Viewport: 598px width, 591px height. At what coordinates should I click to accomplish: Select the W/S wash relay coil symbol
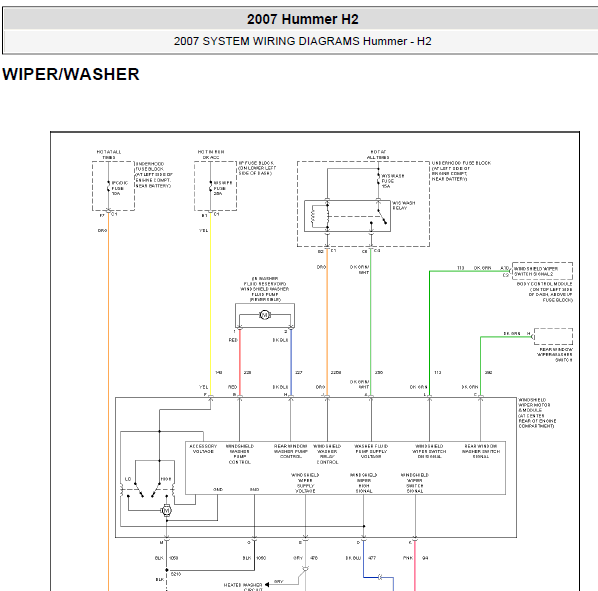313,217
